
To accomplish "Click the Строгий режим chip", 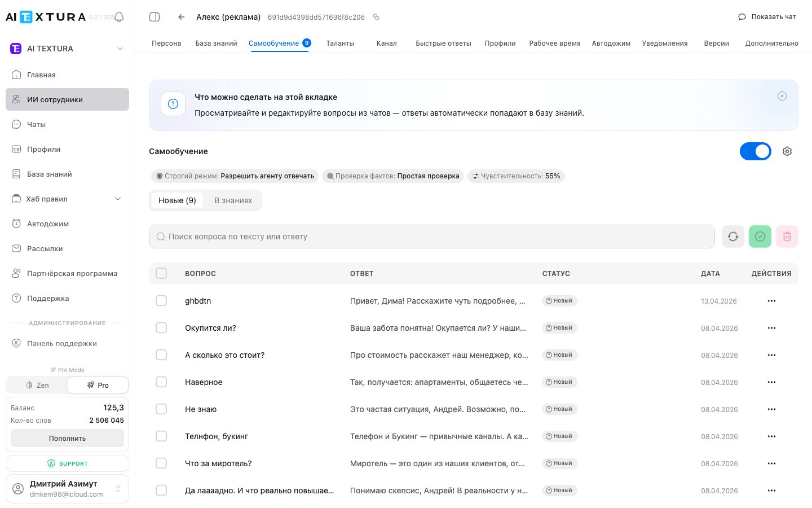I will [x=235, y=176].
